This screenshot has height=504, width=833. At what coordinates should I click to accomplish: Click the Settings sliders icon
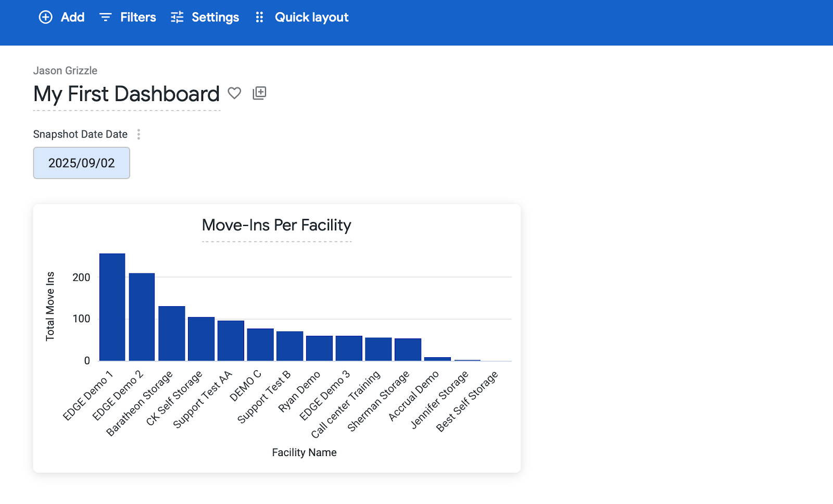point(177,17)
